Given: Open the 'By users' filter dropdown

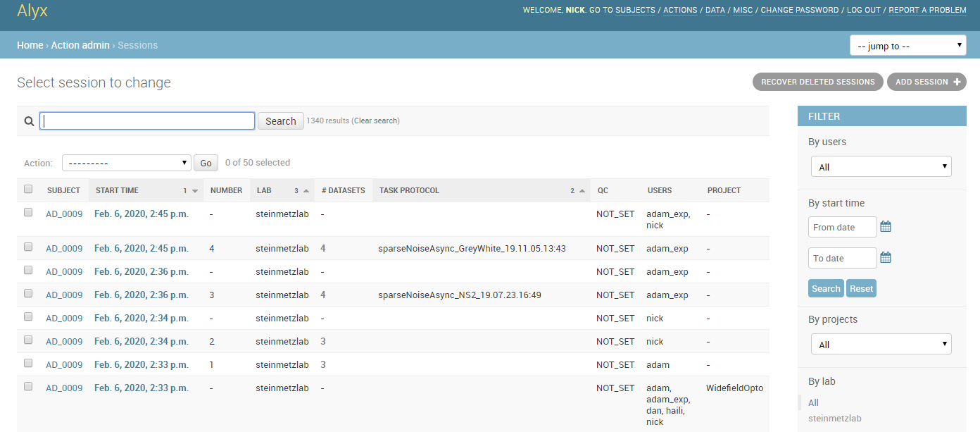Looking at the screenshot, I should coord(881,166).
